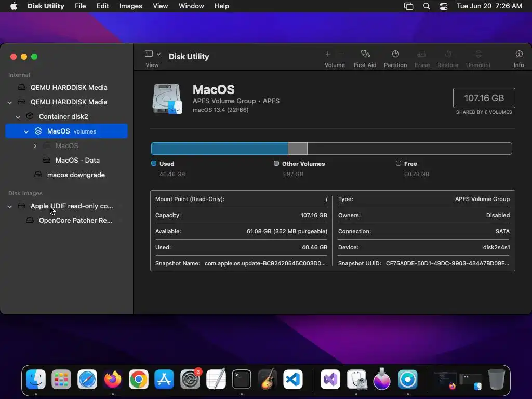The width and height of the screenshot is (532, 399).
Task: Open the App Store from the Dock
Action: [x=164, y=379]
